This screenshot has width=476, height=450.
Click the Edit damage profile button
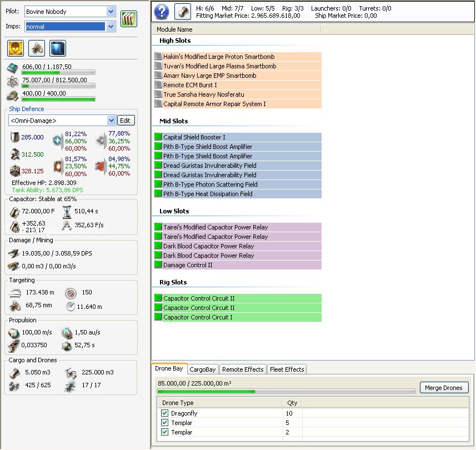tap(126, 121)
